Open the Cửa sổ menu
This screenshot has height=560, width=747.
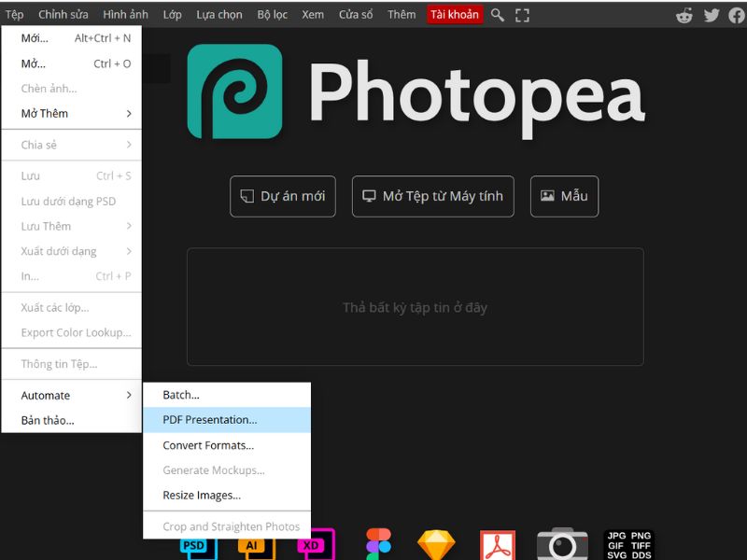356,15
